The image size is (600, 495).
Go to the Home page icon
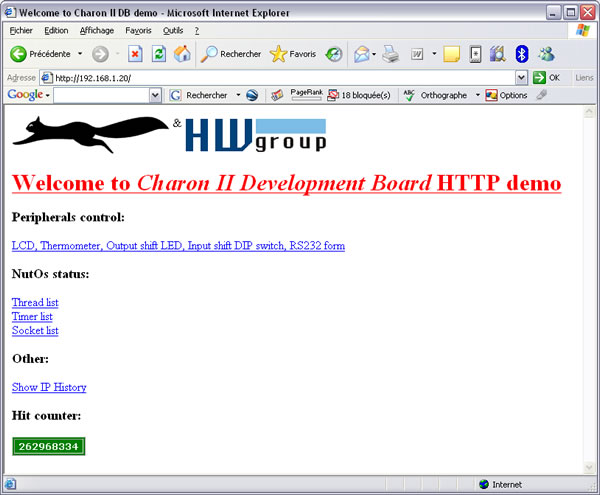[x=182, y=54]
